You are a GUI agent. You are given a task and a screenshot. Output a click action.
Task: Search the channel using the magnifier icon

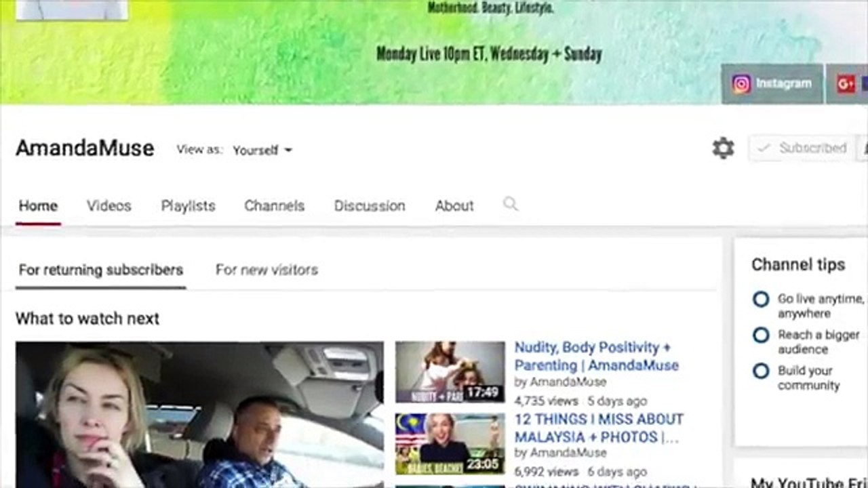point(511,204)
